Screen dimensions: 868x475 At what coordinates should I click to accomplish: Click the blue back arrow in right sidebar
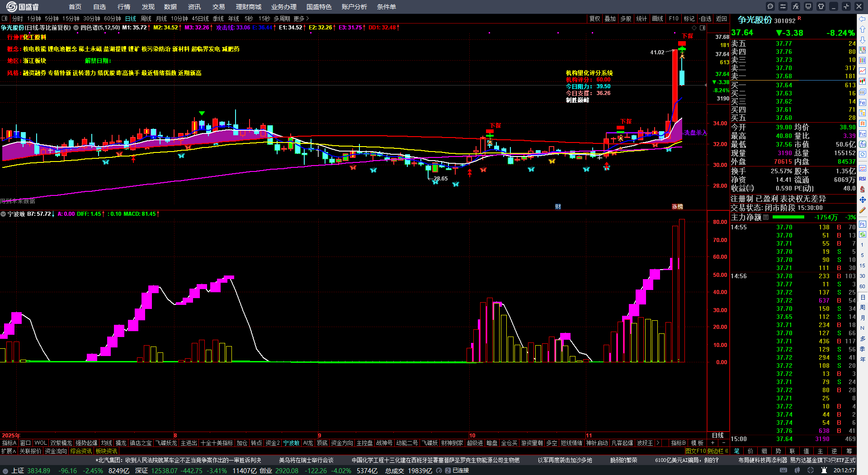pyautogui.click(x=863, y=19)
